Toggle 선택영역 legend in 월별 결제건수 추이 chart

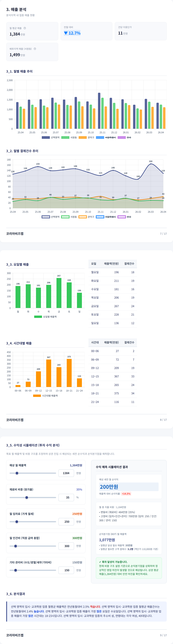pos(50,217)
